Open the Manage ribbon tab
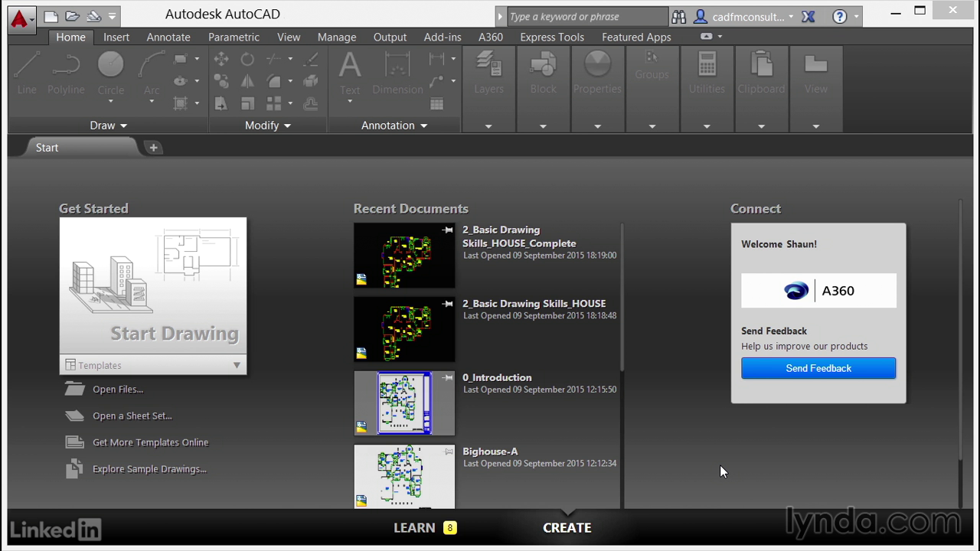 coord(337,37)
